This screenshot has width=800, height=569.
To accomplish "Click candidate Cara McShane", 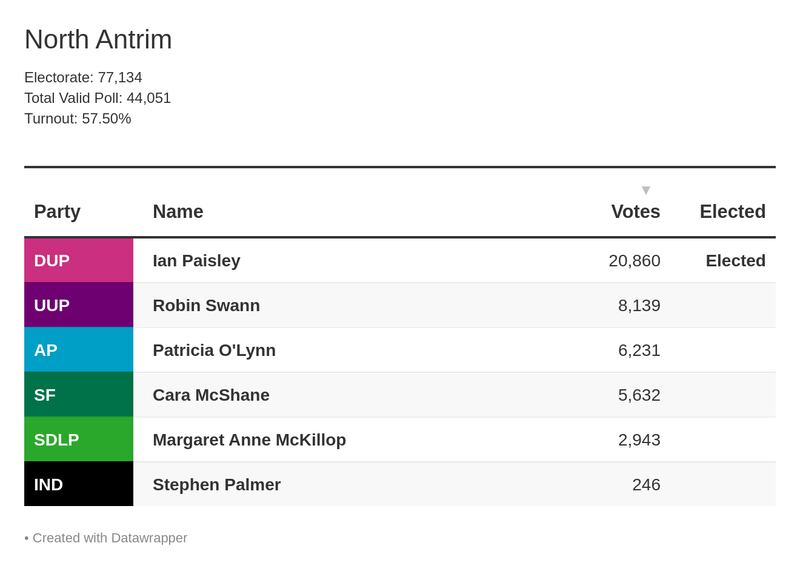I will (211, 395).
